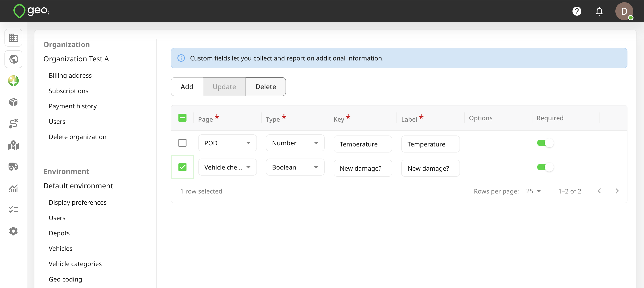Go to previous table page arrow
644x288 pixels.
coord(599,191)
